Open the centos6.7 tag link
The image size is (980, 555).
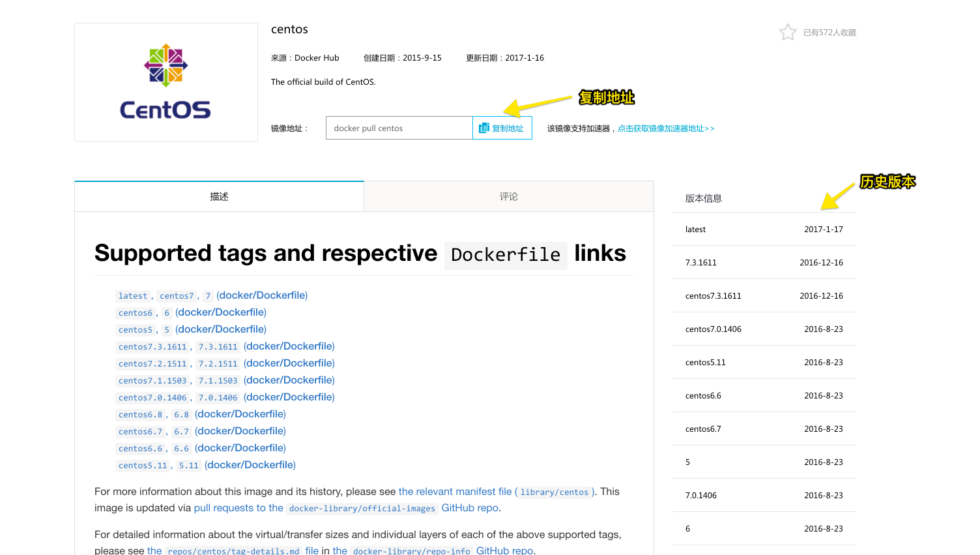coord(140,432)
